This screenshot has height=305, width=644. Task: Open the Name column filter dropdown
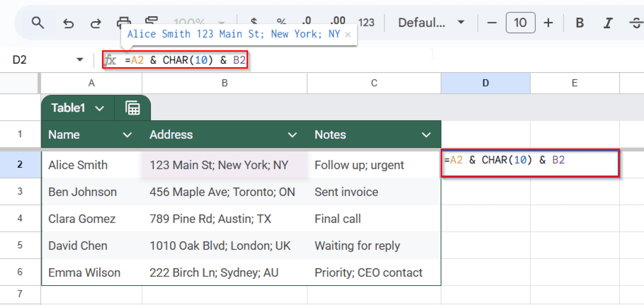pyautogui.click(x=127, y=135)
